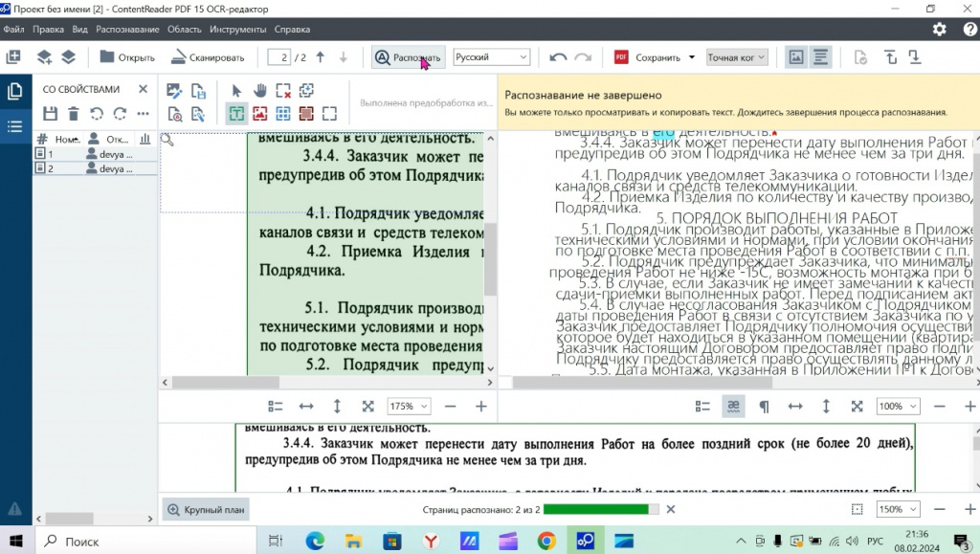Start recognition with Распознать button
Viewport: 980px width, 554px height.
click(x=408, y=57)
